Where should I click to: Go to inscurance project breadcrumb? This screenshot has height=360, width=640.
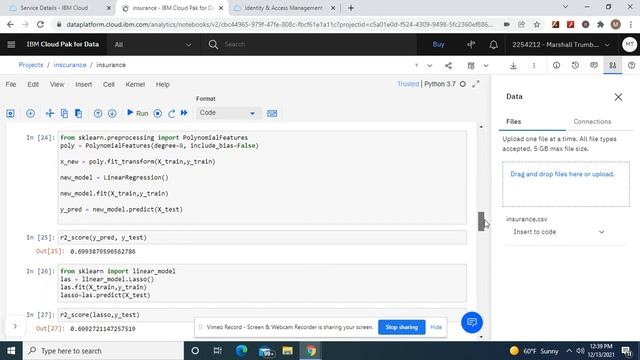pyautogui.click(x=70, y=65)
